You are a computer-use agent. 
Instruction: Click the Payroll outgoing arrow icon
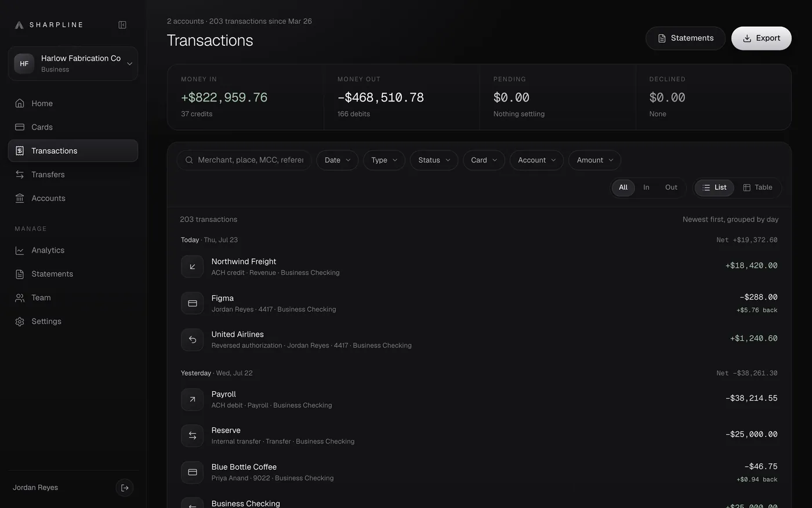[192, 399]
